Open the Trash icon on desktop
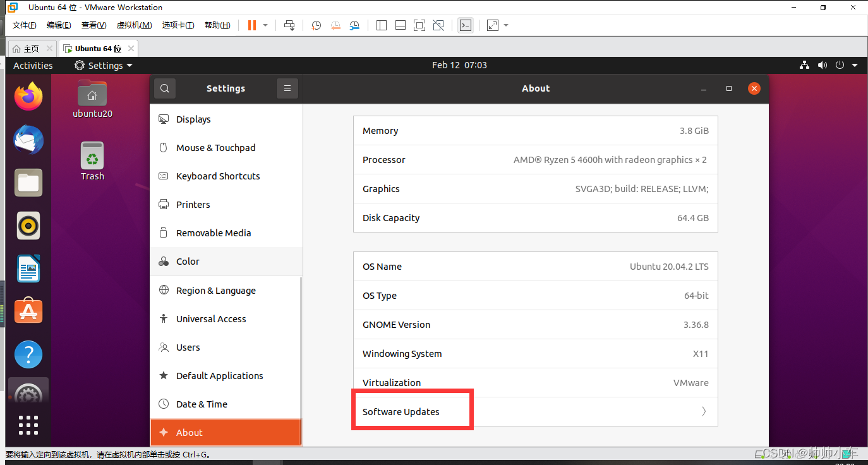Viewport: 868px width, 465px height. [92, 161]
